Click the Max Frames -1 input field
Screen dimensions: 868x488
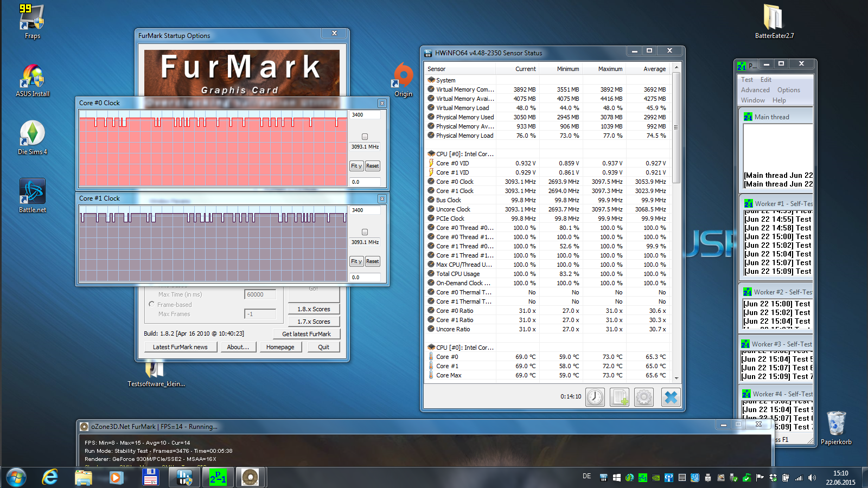pyautogui.click(x=260, y=314)
